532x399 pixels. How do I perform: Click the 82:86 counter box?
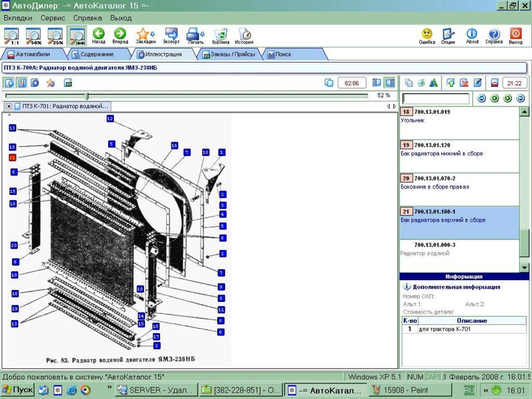click(x=352, y=83)
